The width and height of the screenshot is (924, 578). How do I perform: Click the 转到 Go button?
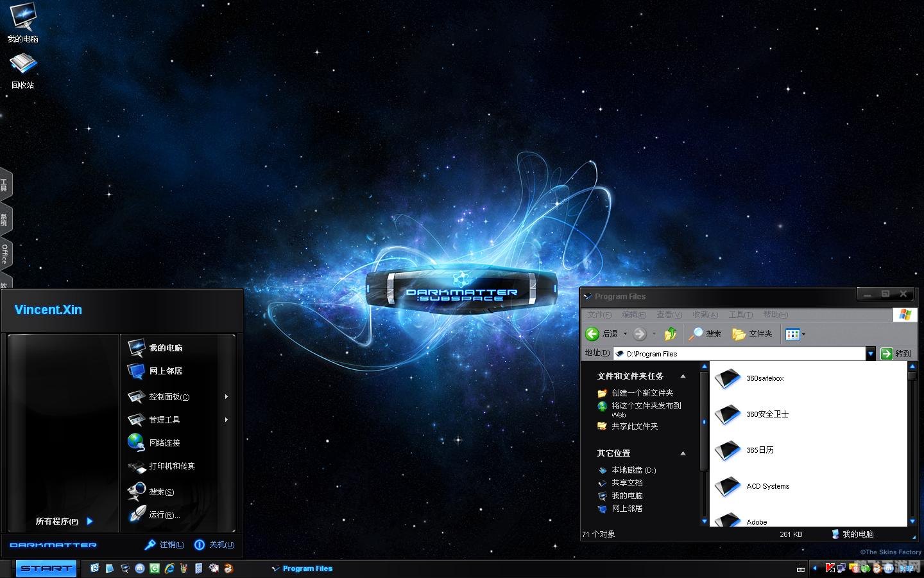896,353
